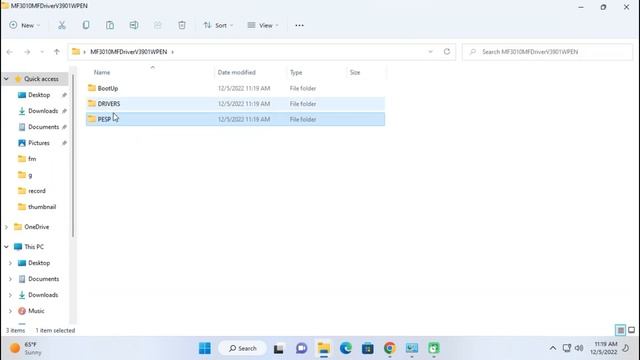Open Documents under Quick access
The image size is (640, 360).
coord(43,127)
